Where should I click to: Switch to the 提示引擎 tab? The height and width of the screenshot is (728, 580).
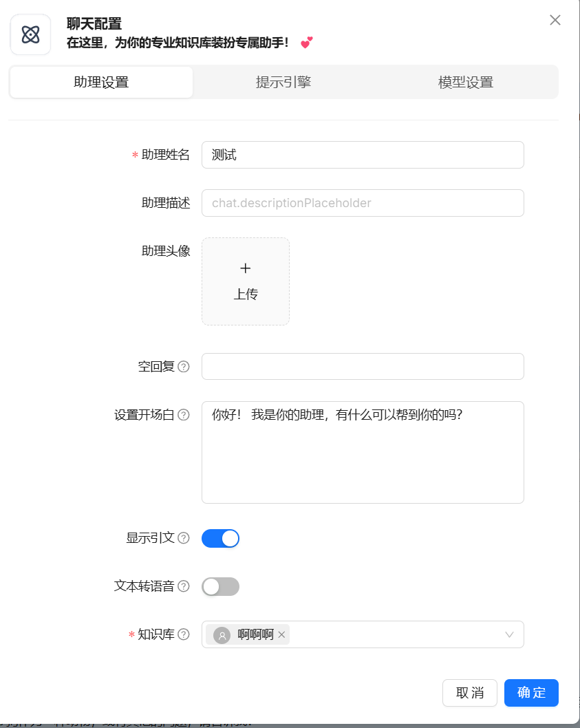tap(283, 82)
